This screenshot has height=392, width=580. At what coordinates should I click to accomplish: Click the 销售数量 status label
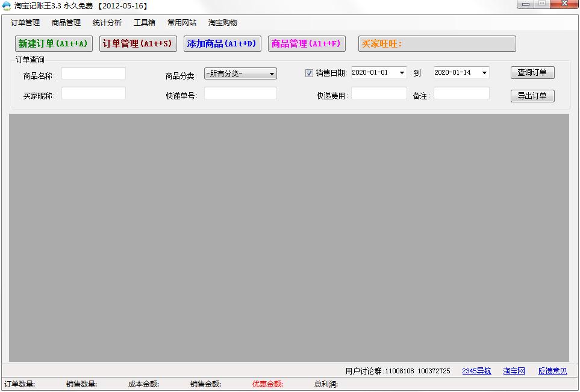click(81, 384)
